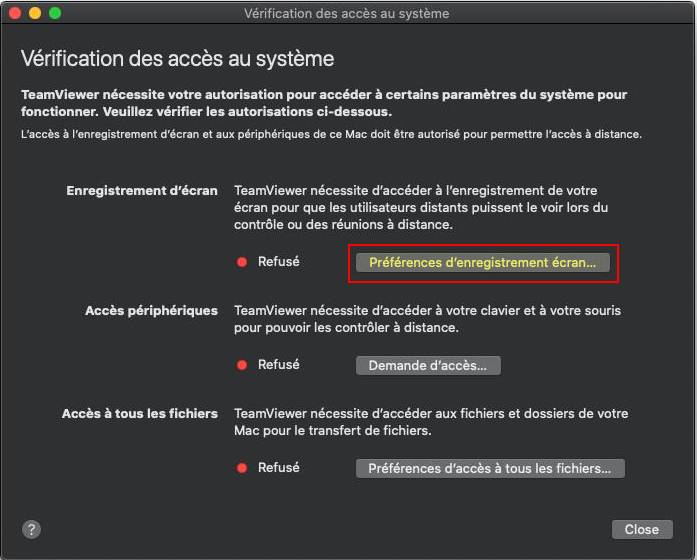Screen dimensions: 697x560
Task: Click the Accès périphériques section label
Action: 152,311
